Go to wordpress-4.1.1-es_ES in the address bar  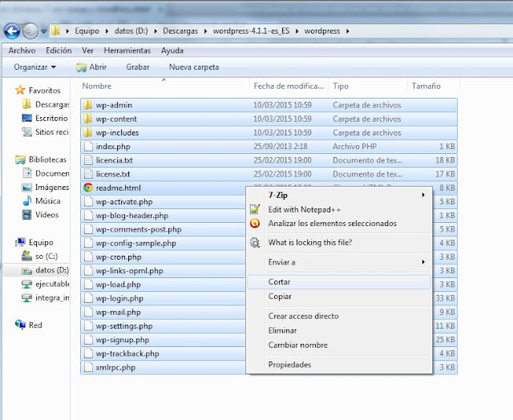coord(251,31)
